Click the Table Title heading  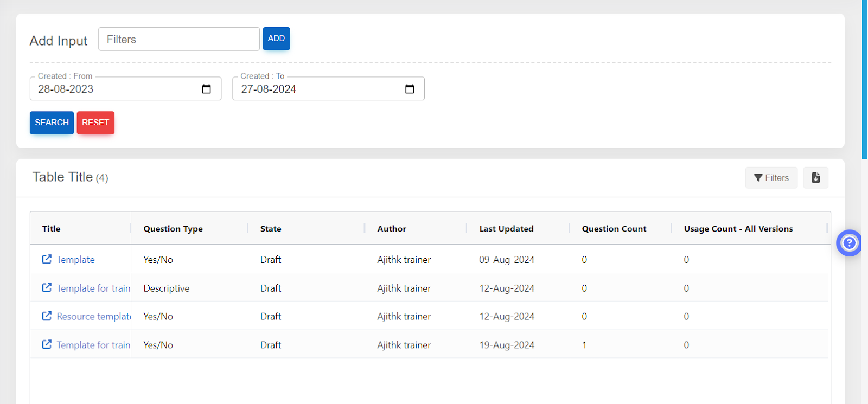click(62, 177)
